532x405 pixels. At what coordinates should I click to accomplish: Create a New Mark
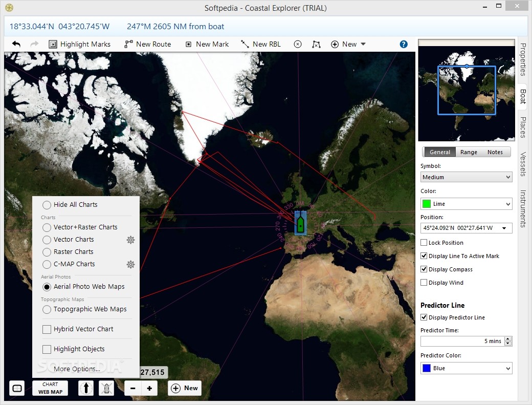(207, 44)
